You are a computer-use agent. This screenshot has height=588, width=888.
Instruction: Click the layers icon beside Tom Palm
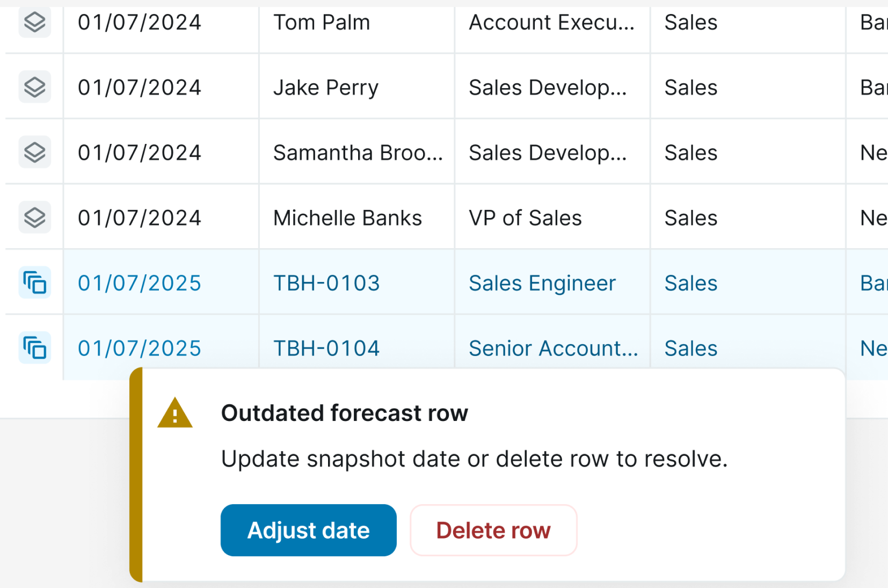point(35,23)
